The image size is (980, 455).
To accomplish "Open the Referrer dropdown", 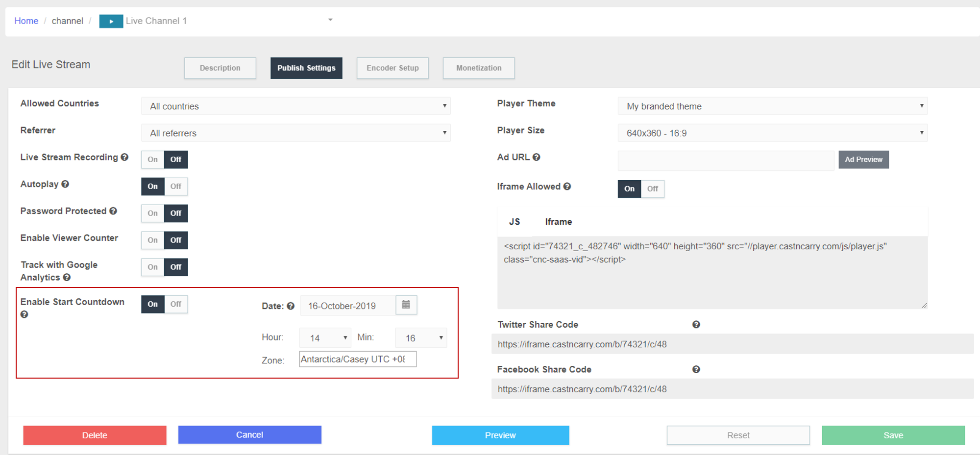I will click(x=296, y=133).
